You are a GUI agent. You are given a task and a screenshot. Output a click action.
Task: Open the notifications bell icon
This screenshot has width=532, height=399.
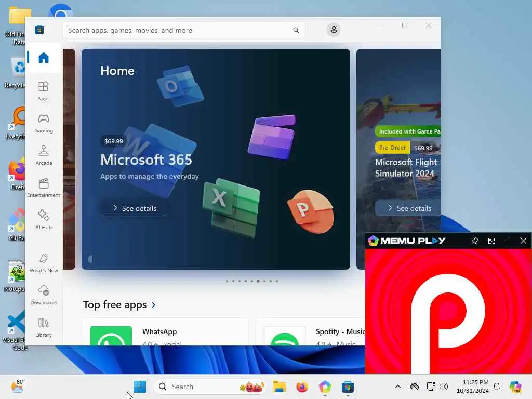(497, 387)
